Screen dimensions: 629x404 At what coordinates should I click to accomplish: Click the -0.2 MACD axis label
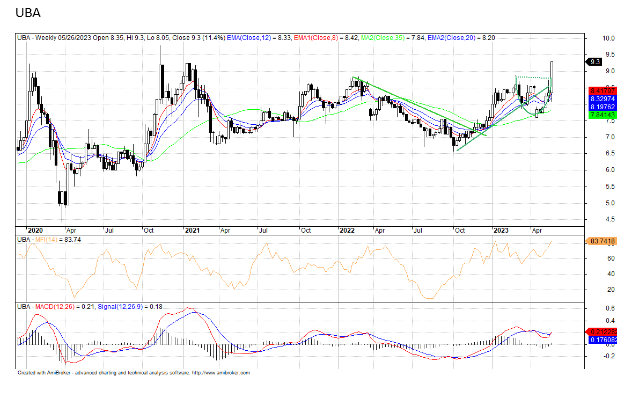coord(609,356)
